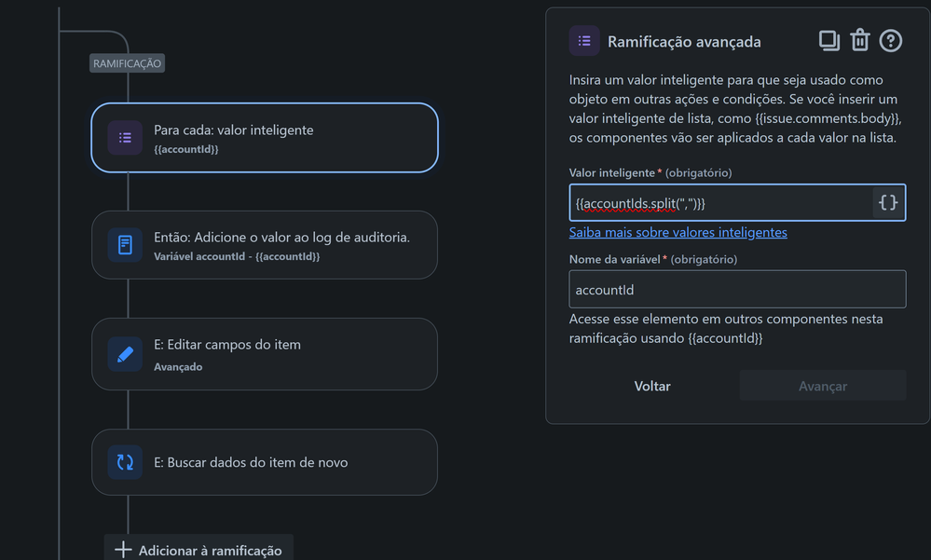
Task: Click the trash icon to delete the component
Action: [x=859, y=40]
